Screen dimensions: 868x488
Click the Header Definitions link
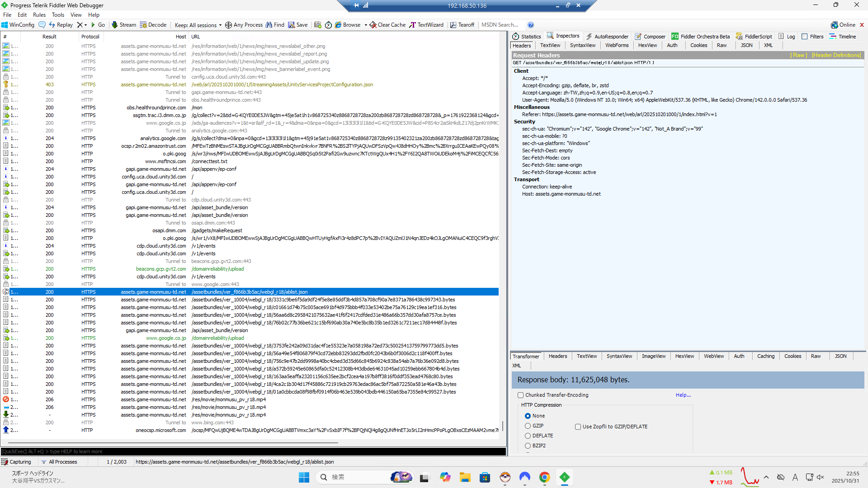click(836, 55)
